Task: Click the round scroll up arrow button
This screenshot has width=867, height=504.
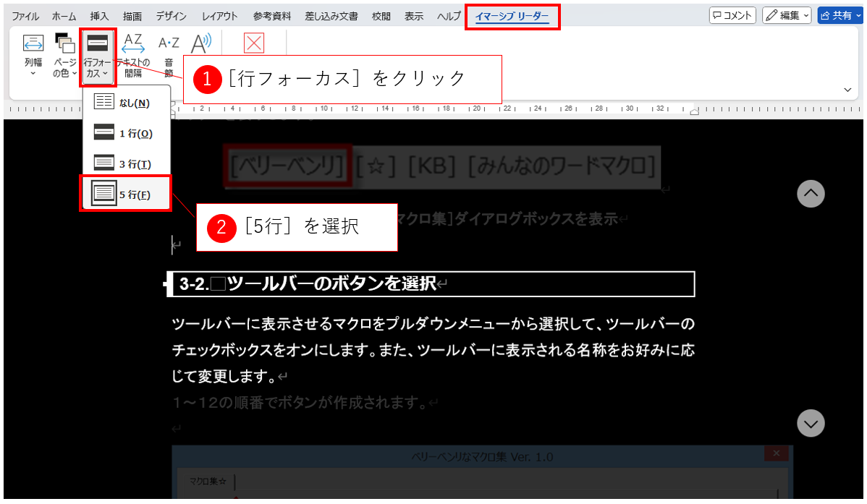Action: [811, 194]
